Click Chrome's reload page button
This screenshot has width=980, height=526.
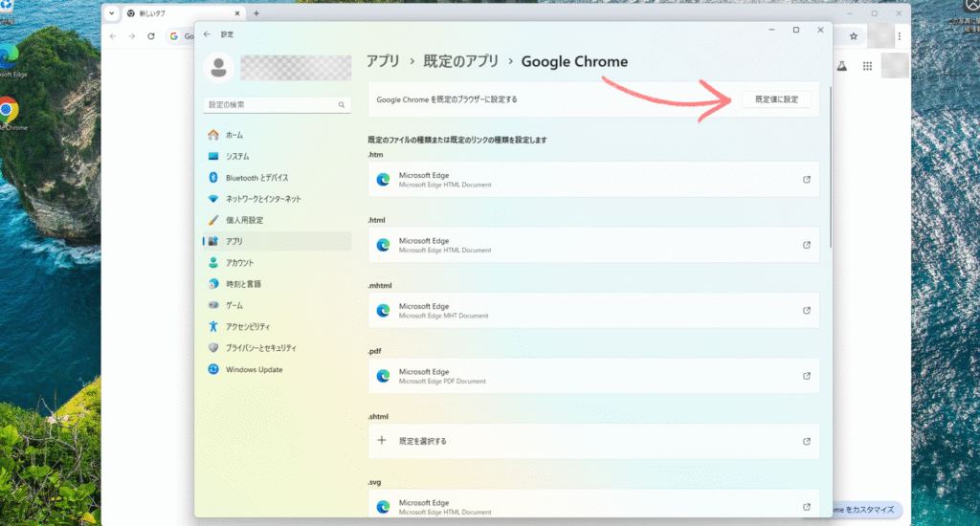pos(150,36)
